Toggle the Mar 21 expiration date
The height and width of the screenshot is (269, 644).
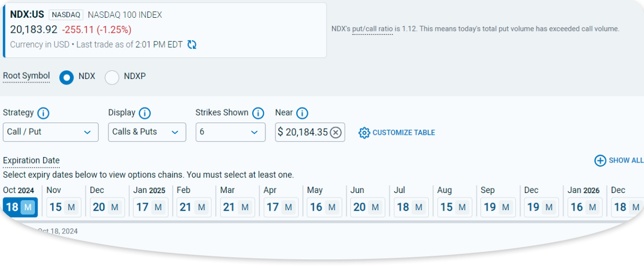point(237,207)
